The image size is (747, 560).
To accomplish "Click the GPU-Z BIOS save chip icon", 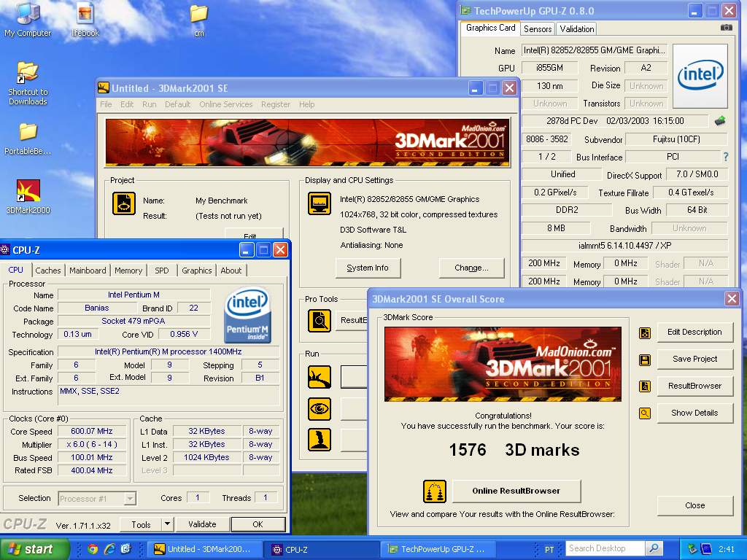I will pos(720,121).
